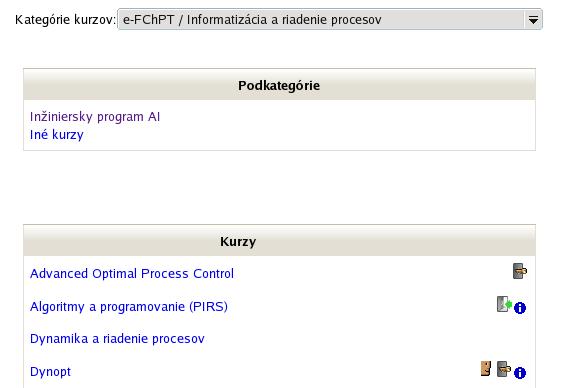Click the Kategórie kurzov label text
The height and width of the screenshot is (388, 566).
(65, 19)
